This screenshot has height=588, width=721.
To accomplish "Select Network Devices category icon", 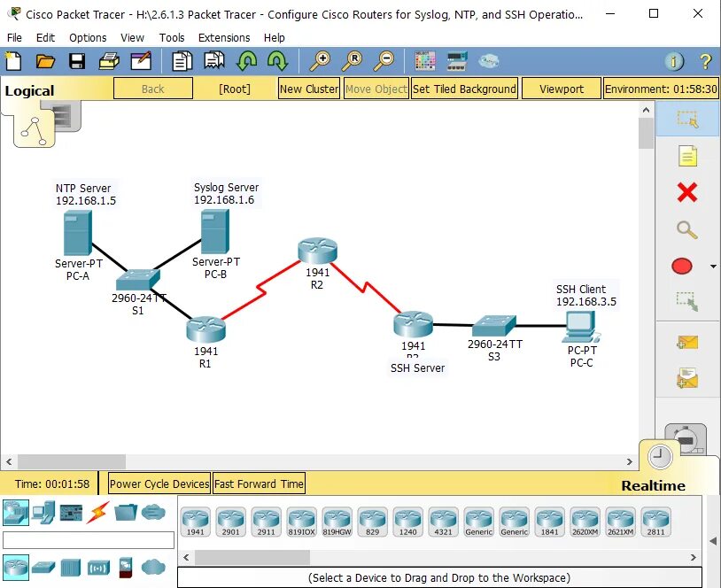I will click(x=16, y=512).
